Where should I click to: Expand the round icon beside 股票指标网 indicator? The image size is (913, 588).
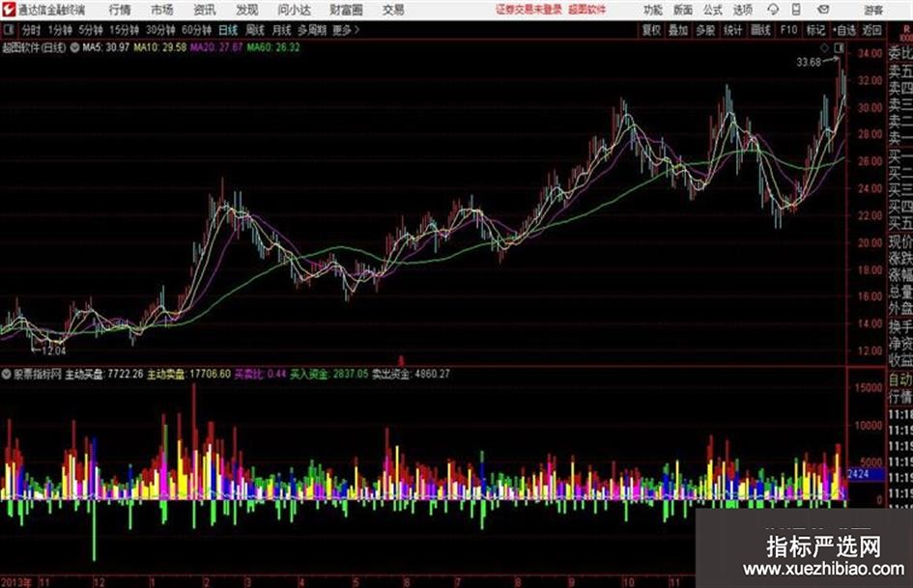[6, 374]
